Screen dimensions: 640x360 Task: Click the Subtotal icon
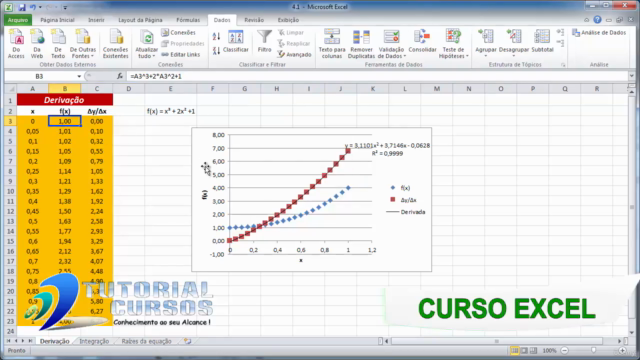click(542, 41)
